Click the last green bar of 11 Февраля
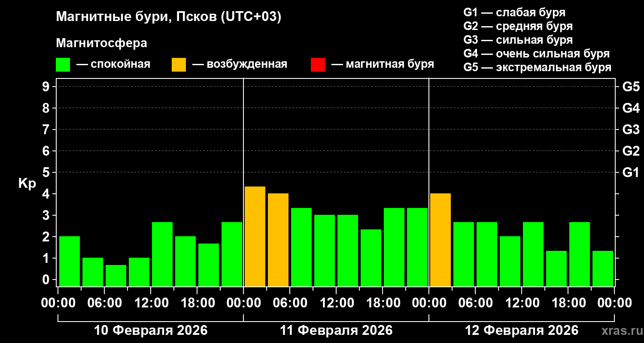 417,247
